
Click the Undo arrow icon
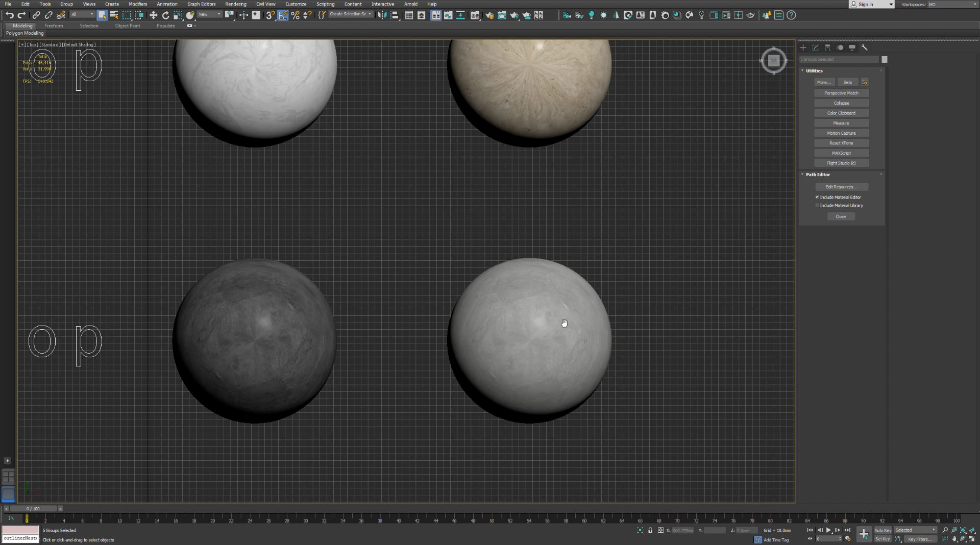point(9,15)
